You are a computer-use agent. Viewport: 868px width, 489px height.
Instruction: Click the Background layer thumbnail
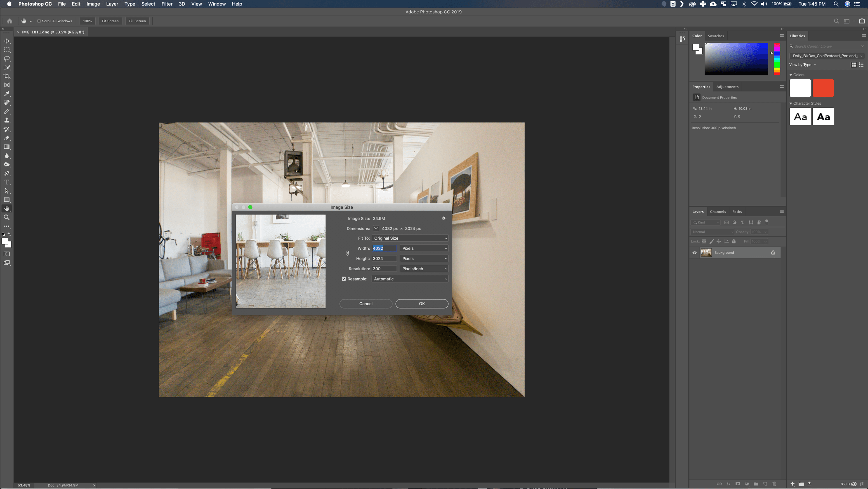[x=706, y=252]
